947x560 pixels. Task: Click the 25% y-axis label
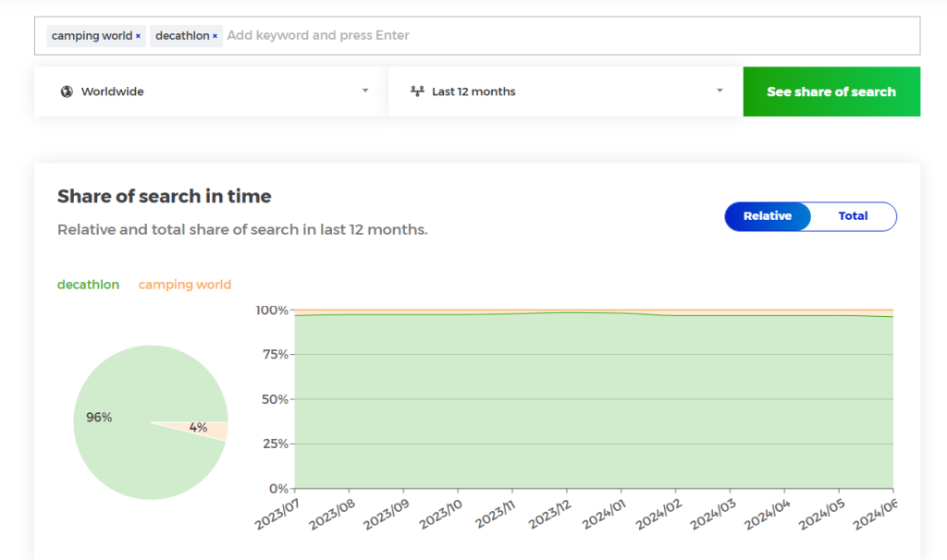pos(275,444)
